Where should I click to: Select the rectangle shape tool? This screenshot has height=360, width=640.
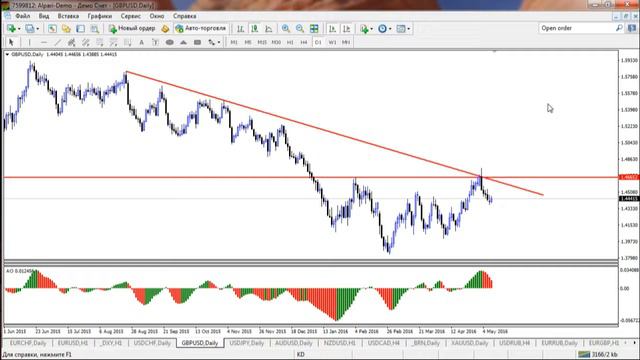(x=198, y=42)
